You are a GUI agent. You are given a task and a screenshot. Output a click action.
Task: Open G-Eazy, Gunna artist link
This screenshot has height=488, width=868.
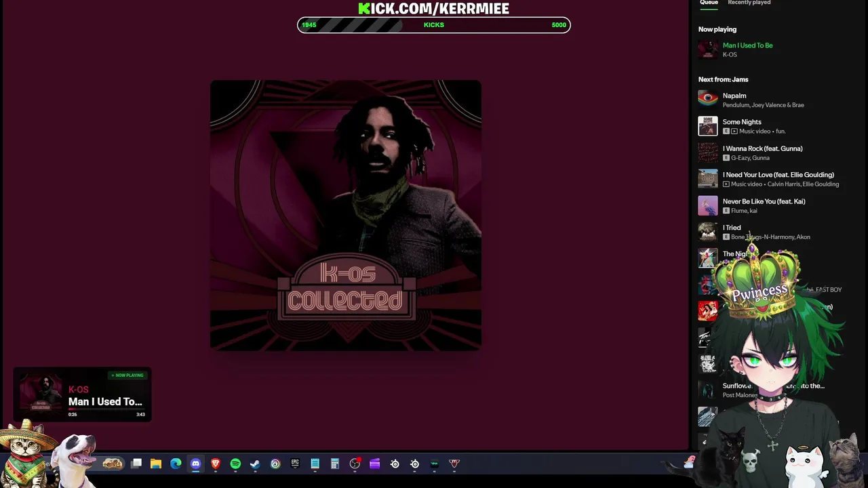click(750, 158)
